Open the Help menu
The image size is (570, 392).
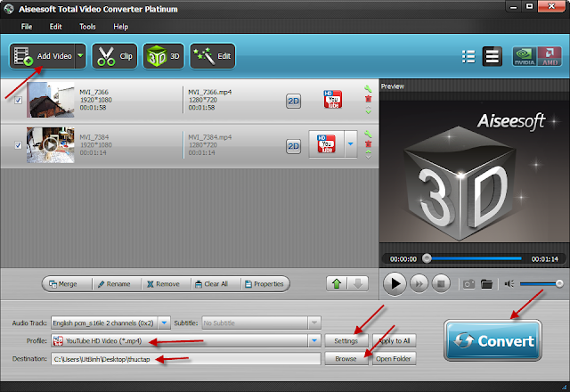tap(121, 27)
